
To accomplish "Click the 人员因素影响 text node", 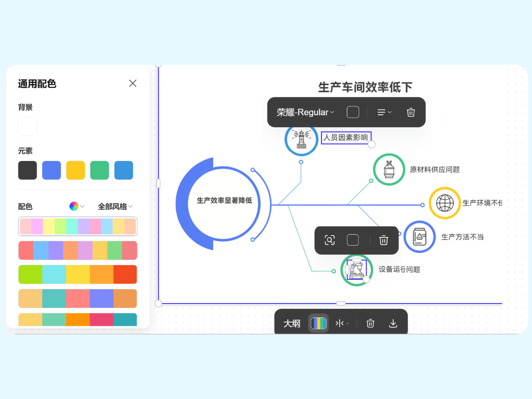I will pos(346,137).
